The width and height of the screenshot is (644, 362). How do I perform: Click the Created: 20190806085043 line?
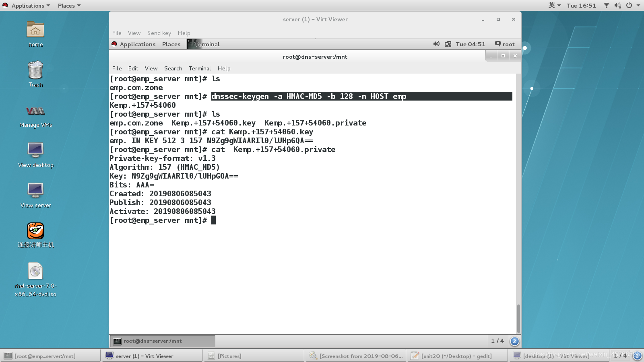coord(160,193)
